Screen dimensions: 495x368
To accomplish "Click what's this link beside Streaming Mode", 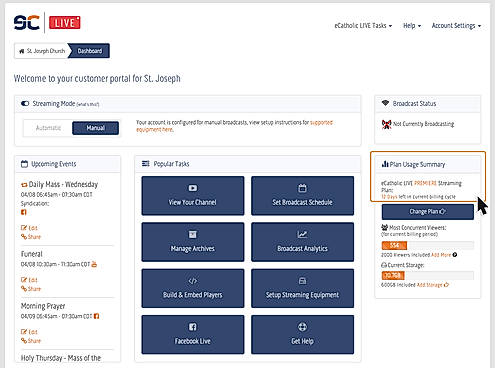I will pos(88,104).
